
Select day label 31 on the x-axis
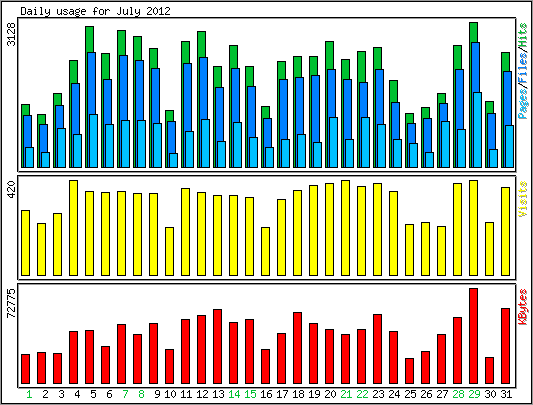[x=506, y=394]
